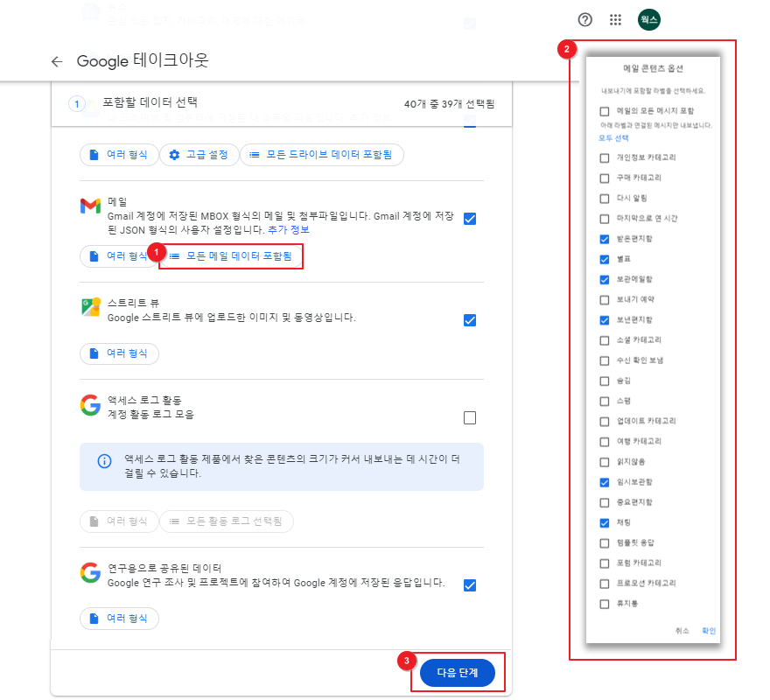The image size is (770, 700).
Task: Click the Gmail M logo icon
Action: (x=90, y=206)
